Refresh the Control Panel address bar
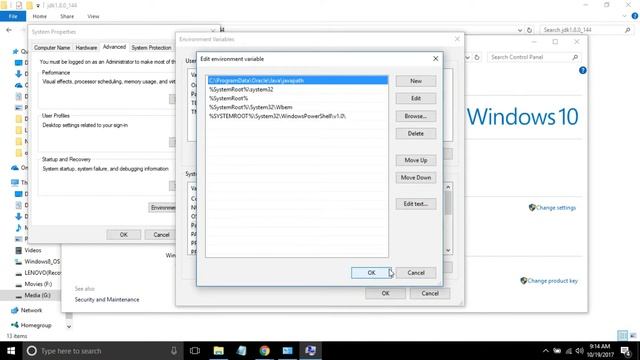This screenshot has width=640, height=360. click(477, 58)
